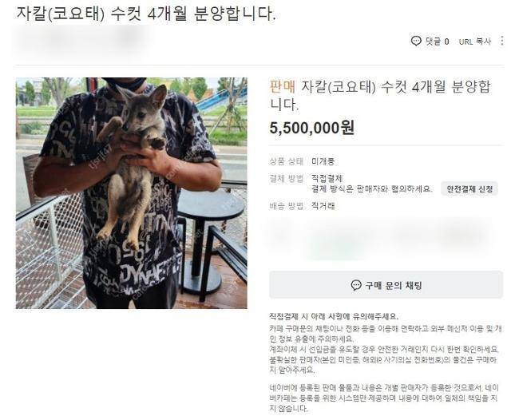Click the 미개봉 product condition value
Screen dimensions: 511x420
tap(323, 161)
